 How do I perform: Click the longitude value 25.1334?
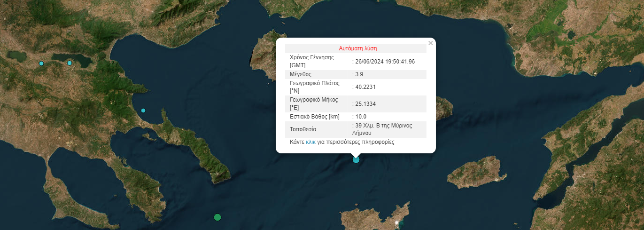point(365,104)
